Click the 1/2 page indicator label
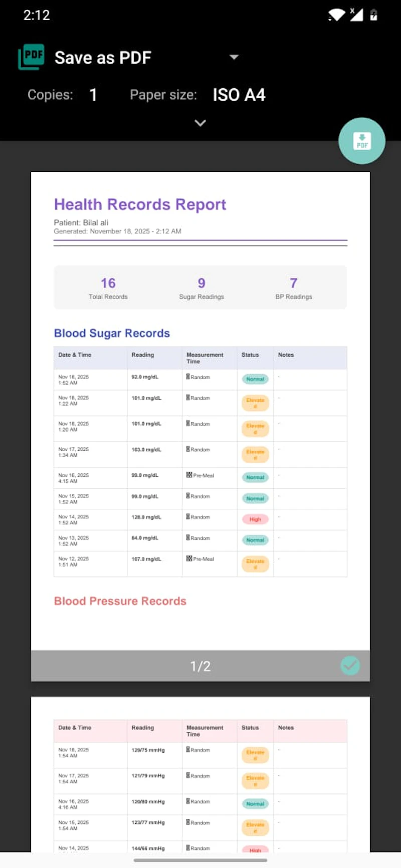This screenshot has height=868, width=401. click(200, 666)
